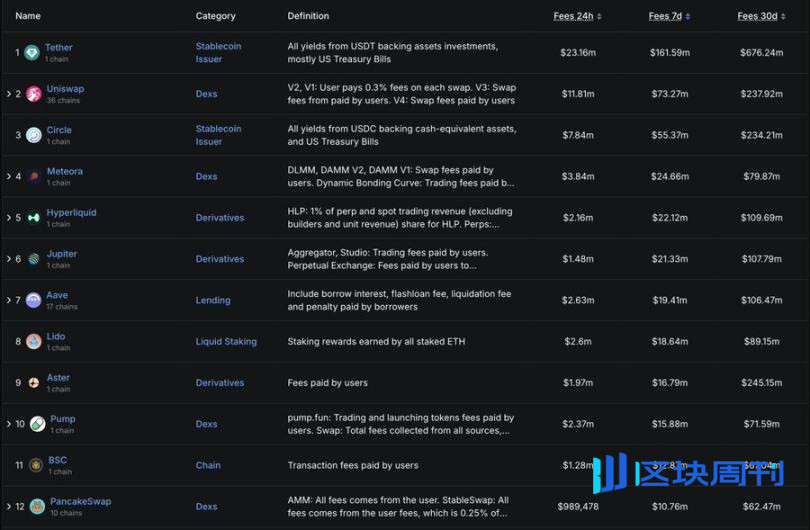Open the Stablecoin Issuer category for Tether
Image resolution: width=810 pixels, height=530 pixels.
[x=218, y=53]
